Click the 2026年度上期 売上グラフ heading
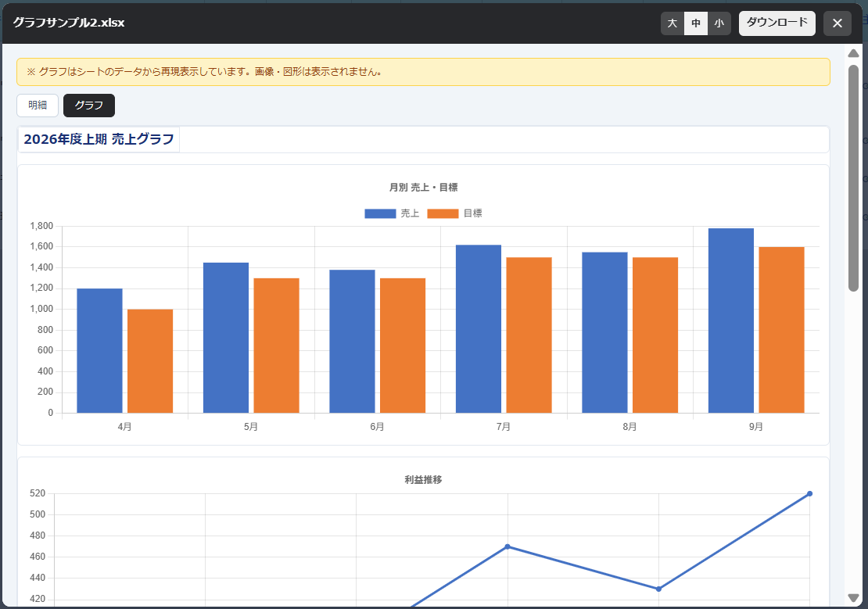The height and width of the screenshot is (609, 868). (99, 139)
